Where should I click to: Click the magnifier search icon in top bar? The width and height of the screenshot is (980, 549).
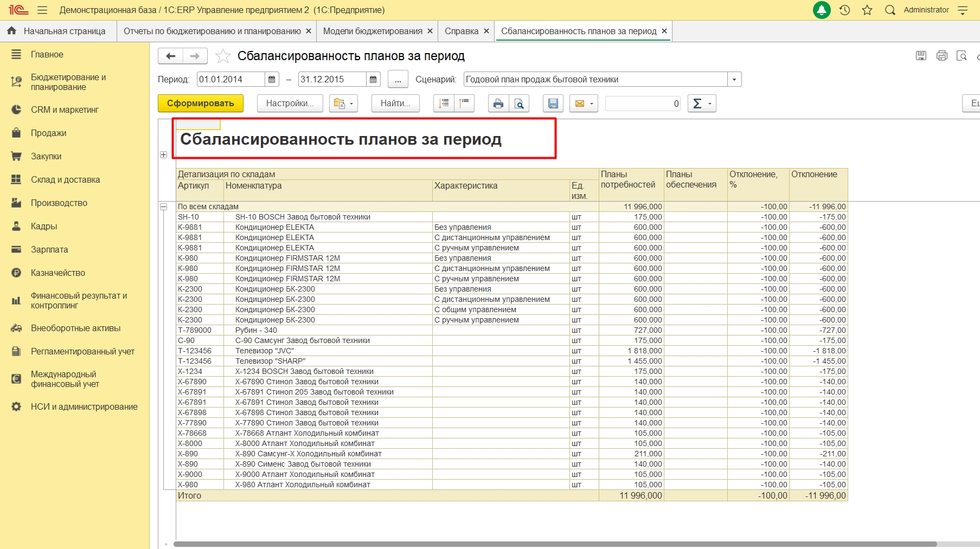pos(889,10)
